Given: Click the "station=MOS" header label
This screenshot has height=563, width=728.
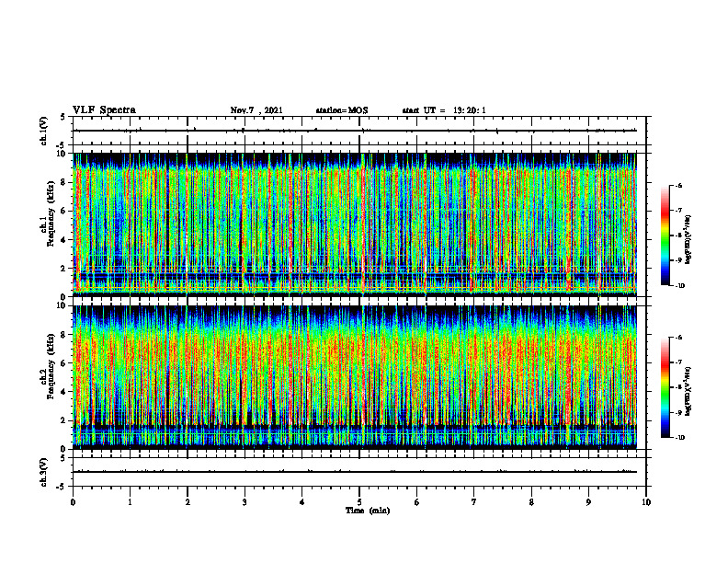Looking at the screenshot, I should 342,110.
